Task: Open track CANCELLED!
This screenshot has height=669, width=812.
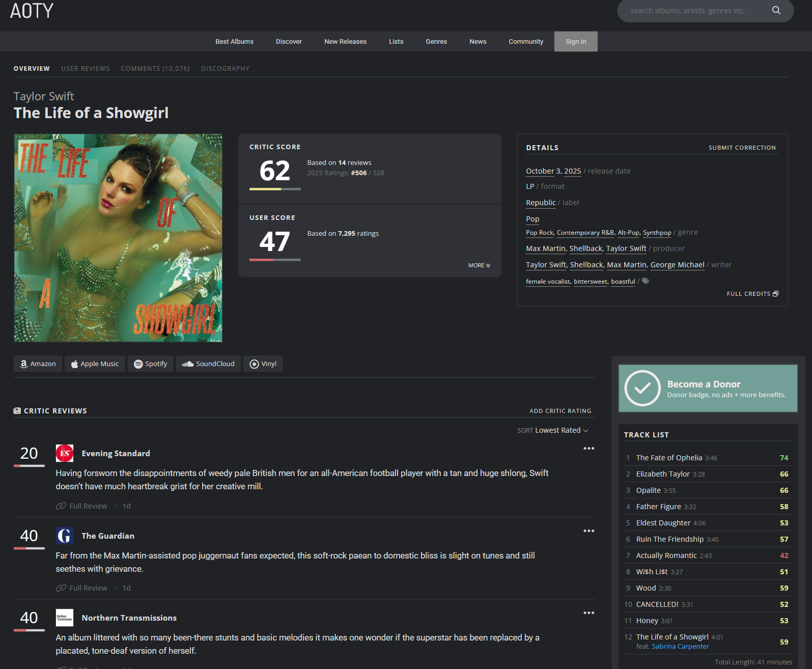Action: pos(657,604)
